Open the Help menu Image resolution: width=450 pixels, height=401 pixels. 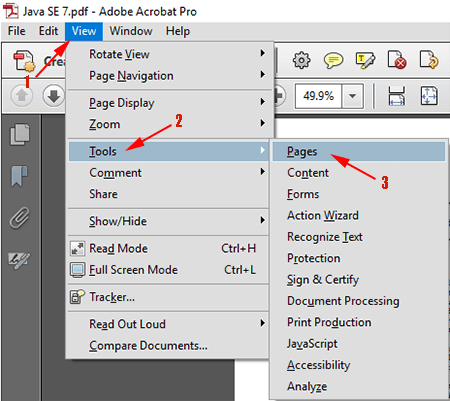178,31
